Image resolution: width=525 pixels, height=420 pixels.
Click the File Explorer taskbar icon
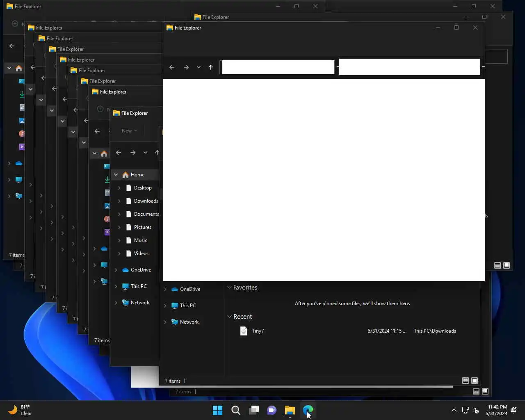pyautogui.click(x=290, y=410)
